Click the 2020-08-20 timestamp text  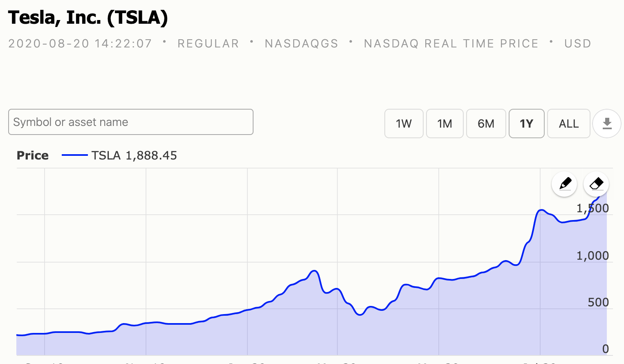click(x=80, y=43)
